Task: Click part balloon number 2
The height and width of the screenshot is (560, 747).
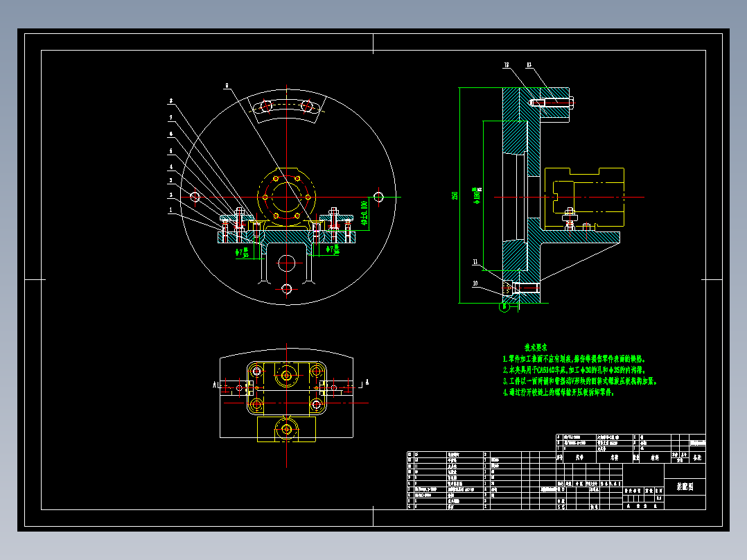Action: click(x=170, y=195)
